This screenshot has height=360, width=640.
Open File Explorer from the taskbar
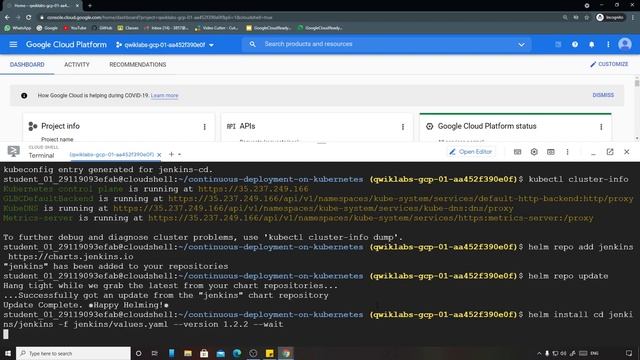pyautogui.click(x=187, y=353)
